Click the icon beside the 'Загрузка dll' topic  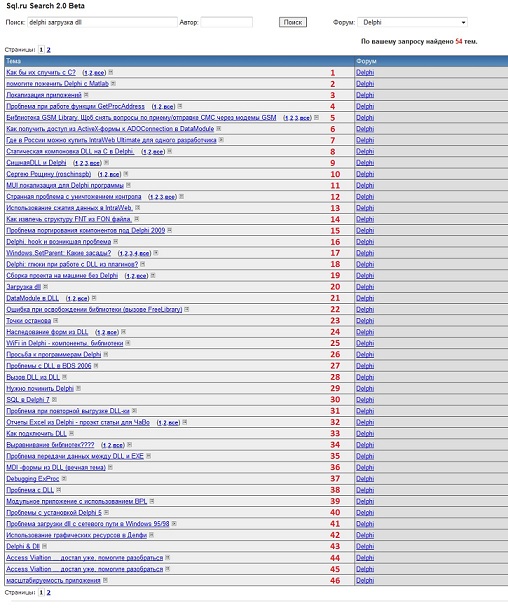(46, 287)
